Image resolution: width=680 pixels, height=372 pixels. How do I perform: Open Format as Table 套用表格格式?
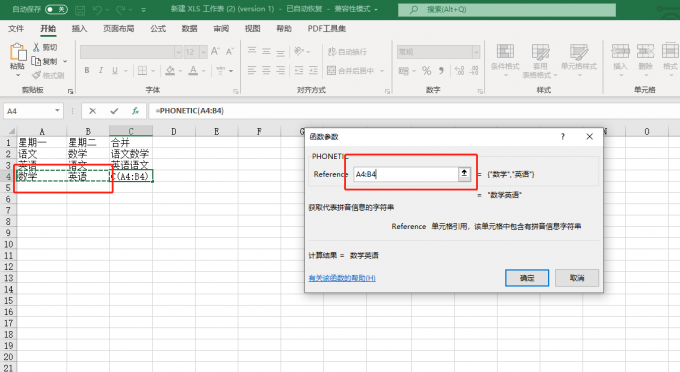click(x=540, y=61)
